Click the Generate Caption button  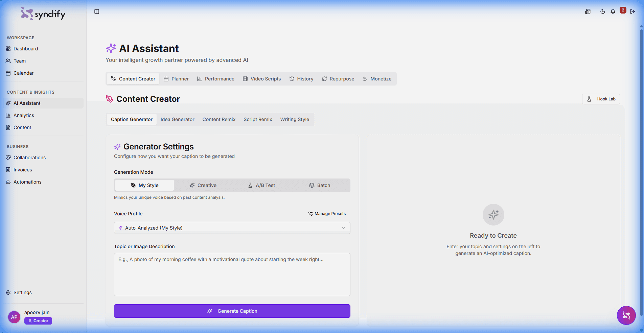coord(232,311)
